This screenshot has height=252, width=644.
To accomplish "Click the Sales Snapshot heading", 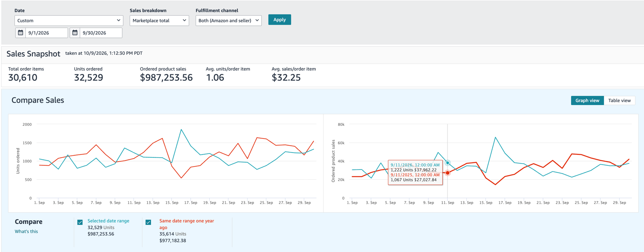I will click(33, 54).
